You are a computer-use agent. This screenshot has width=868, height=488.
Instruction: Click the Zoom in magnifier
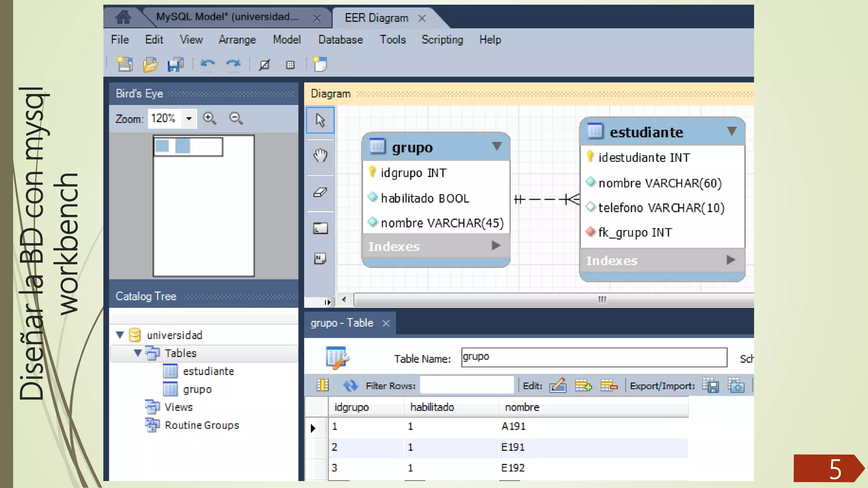[x=210, y=119]
